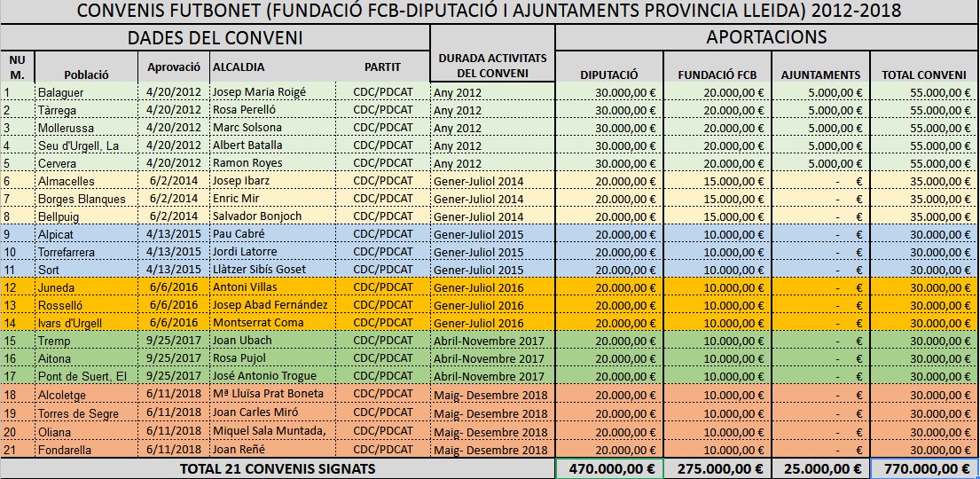
Task: Select the FUNDACIÓ FCB column header
Action: (717, 75)
